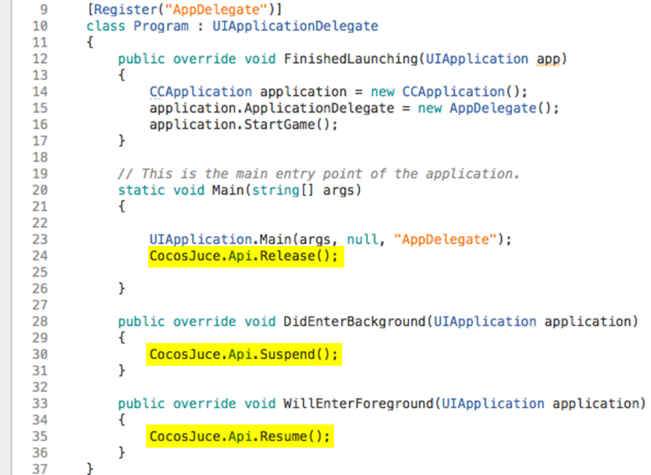The width and height of the screenshot is (651, 475).
Task: Click UIApplicationDelegate base class name
Action: [295, 26]
